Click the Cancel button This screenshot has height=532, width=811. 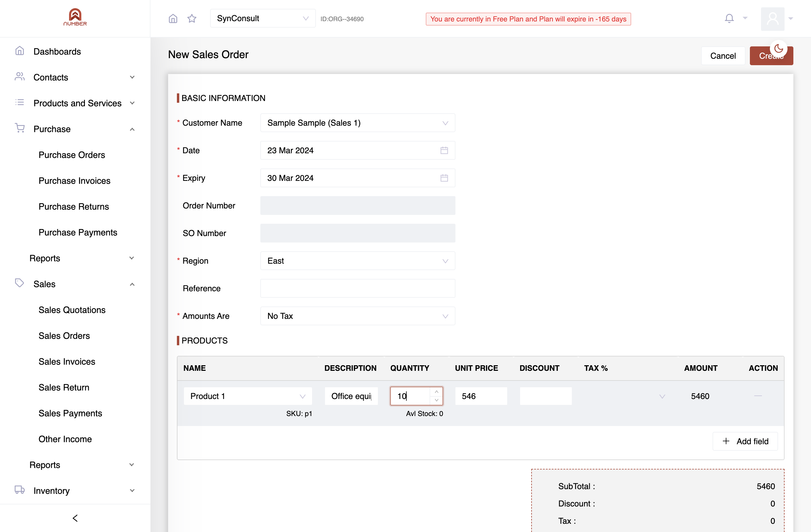pyautogui.click(x=723, y=56)
